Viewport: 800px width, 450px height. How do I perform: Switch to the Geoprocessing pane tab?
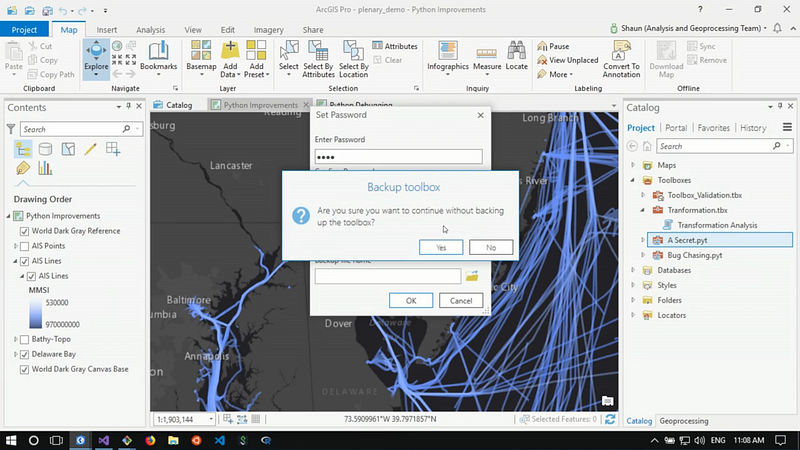pyautogui.click(x=684, y=421)
